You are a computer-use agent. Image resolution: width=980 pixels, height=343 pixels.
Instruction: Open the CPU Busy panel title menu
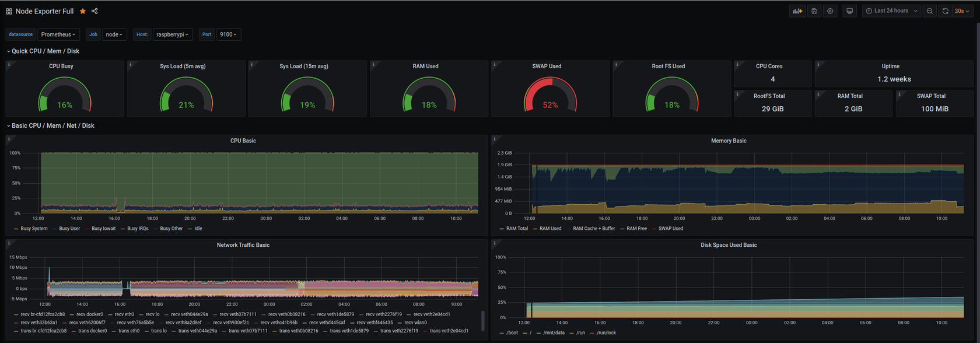coord(61,66)
